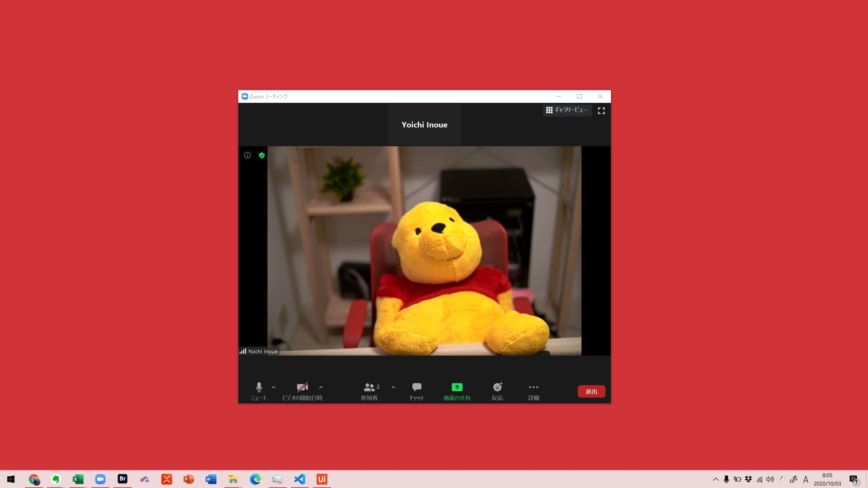This screenshot has height=488, width=868.
Task: Switch to Zoom in the taskbar
Action: (100, 479)
